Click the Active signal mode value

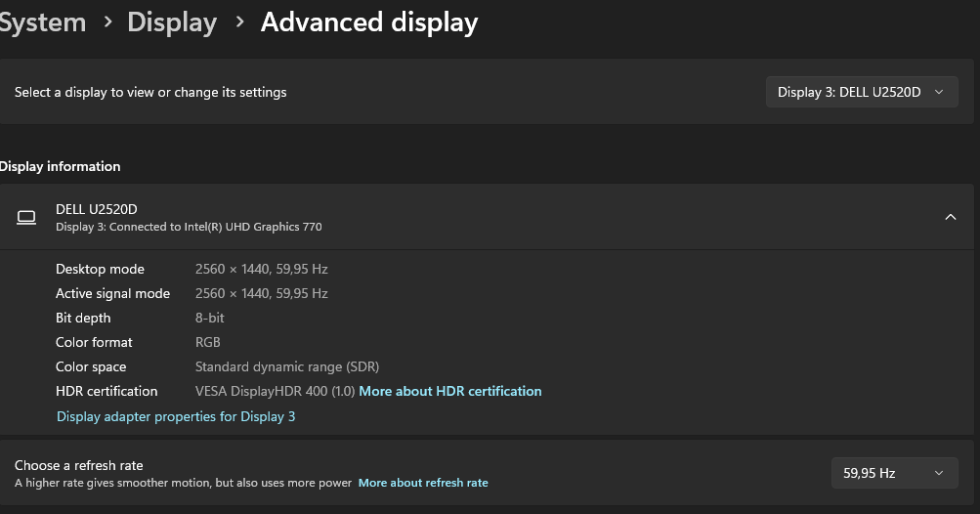click(261, 293)
